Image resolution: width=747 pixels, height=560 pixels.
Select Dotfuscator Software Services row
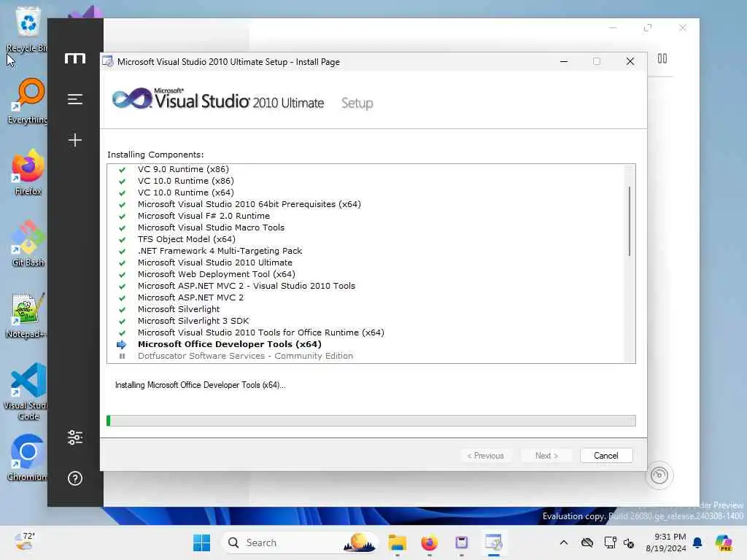click(365, 356)
